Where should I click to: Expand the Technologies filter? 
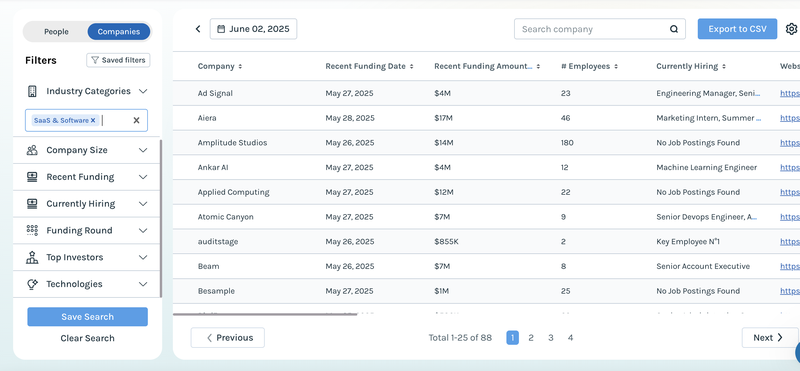tap(143, 284)
